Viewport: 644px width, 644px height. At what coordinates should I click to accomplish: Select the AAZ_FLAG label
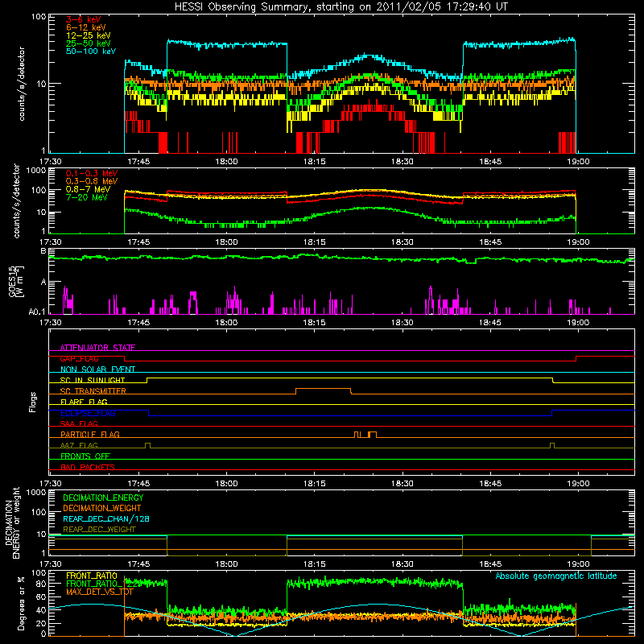point(79,445)
